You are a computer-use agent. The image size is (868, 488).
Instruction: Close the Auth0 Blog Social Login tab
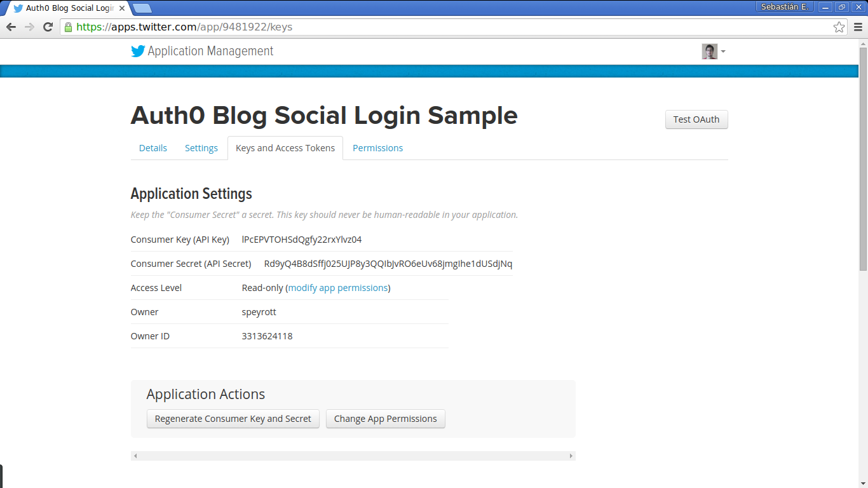tap(122, 8)
